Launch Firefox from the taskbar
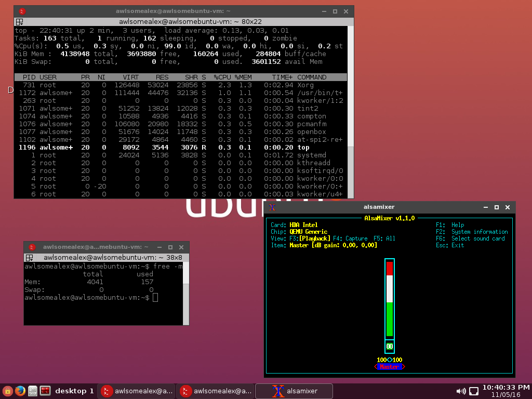 click(x=20, y=391)
